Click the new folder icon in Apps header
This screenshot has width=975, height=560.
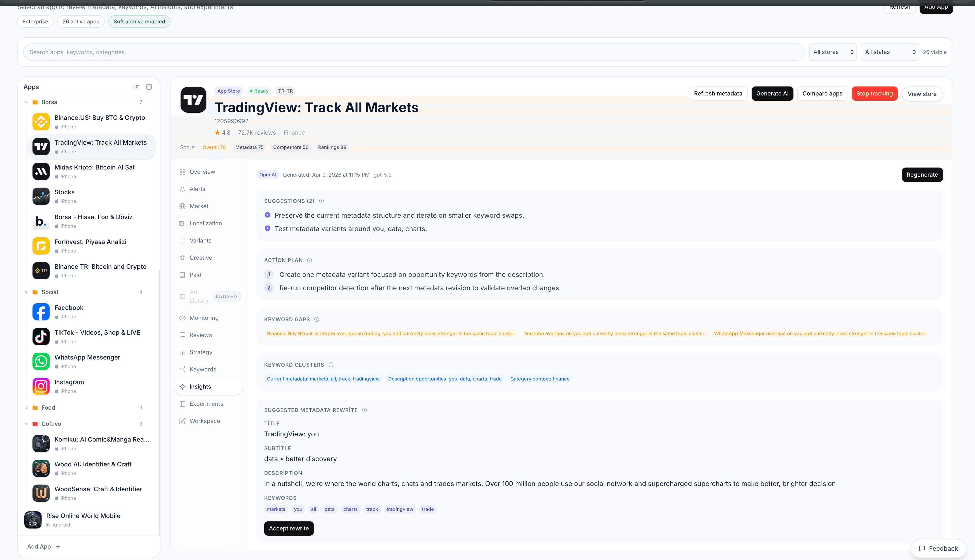click(x=136, y=87)
